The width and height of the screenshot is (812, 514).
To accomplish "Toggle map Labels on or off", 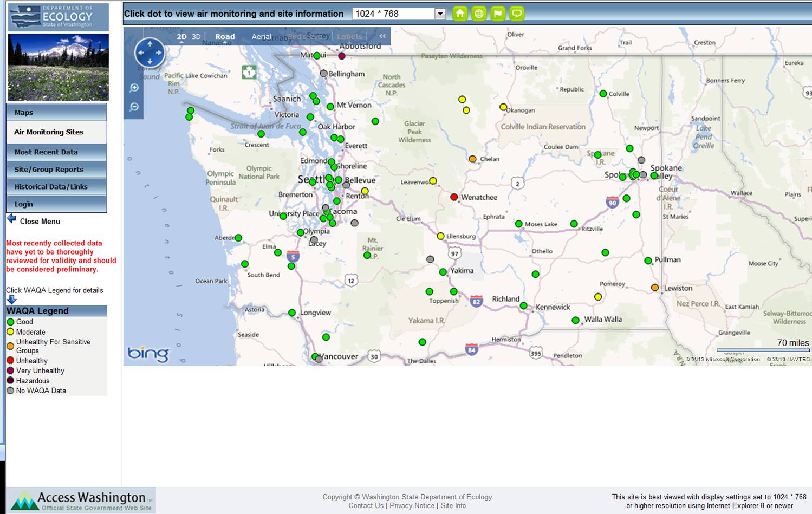I will (349, 37).
